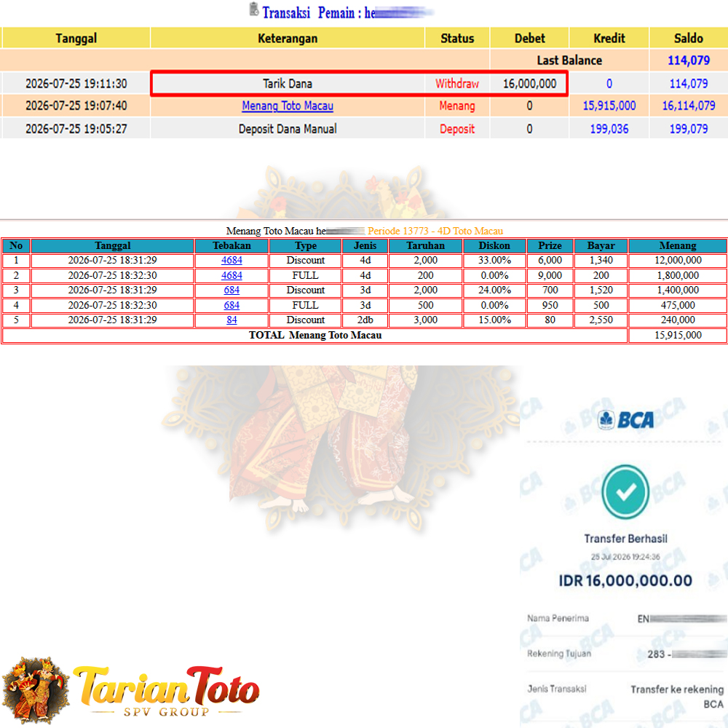Screen dimensions: 728x728
Task: Click the 24.00% discount cell
Action: pos(494,290)
